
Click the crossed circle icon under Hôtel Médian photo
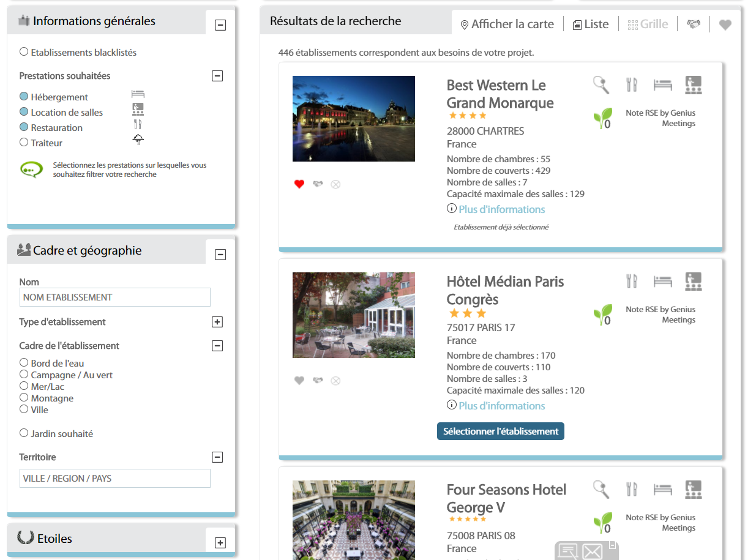pyautogui.click(x=335, y=380)
